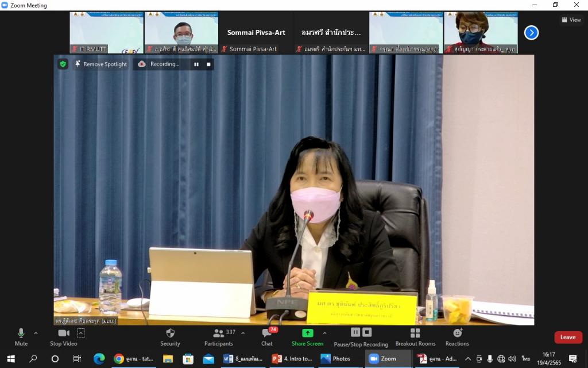This screenshot has height=368, width=588.
Task: Expand audio options arrow beside Mute
Action: tap(36, 333)
